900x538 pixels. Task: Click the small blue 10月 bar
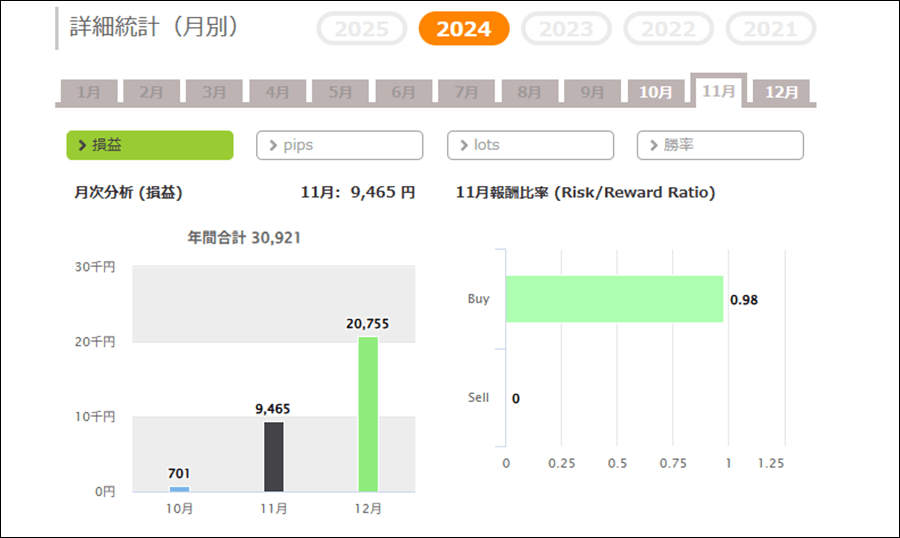coord(179,489)
